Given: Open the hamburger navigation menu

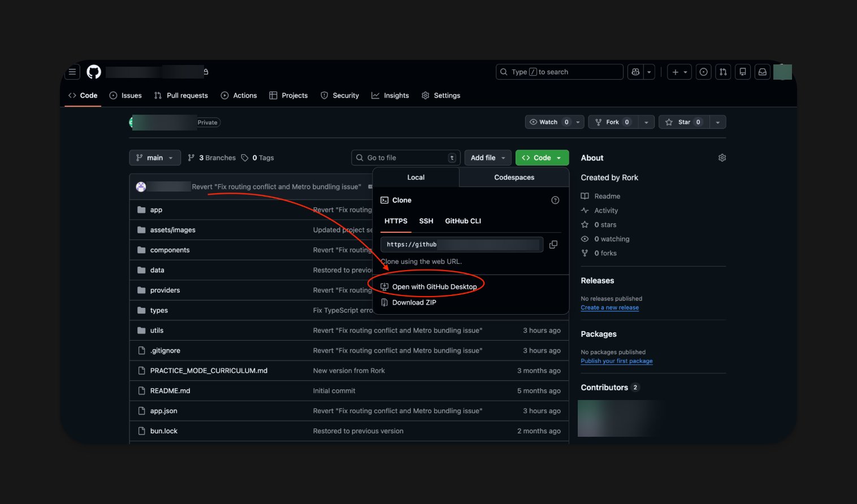Looking at the screenshot, I should [72, 72].
